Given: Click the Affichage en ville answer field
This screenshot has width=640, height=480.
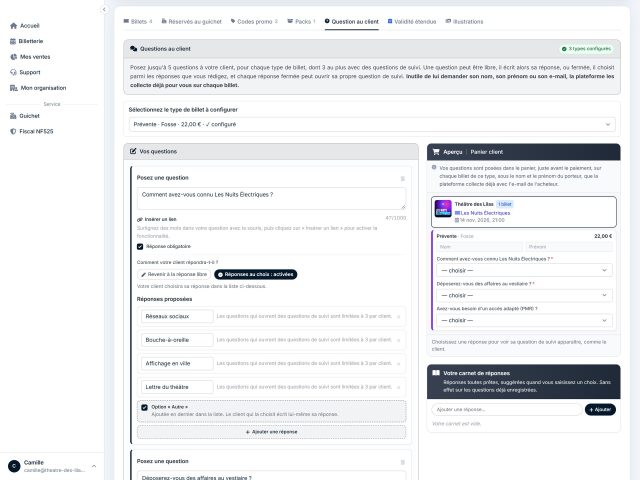Looking at the screenshot, I should click(177, 363).
